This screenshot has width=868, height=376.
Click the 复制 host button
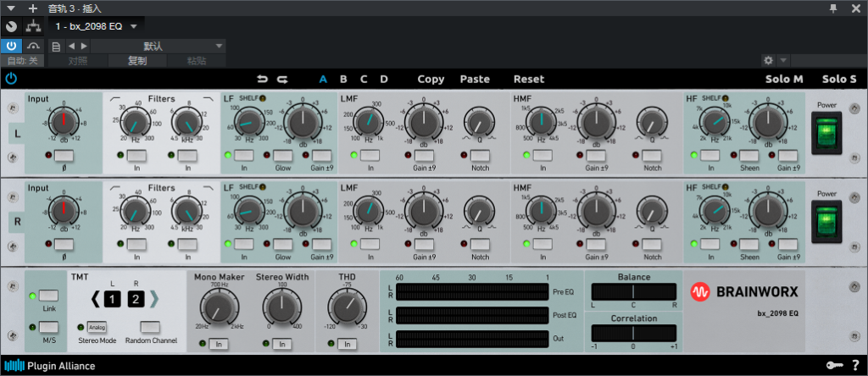click(x=137, y=61)
